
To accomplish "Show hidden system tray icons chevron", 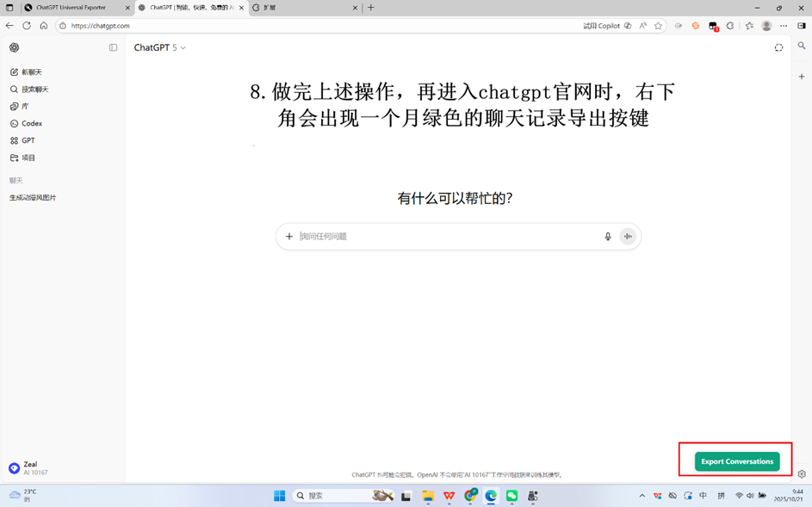I will tap(642, 496).
